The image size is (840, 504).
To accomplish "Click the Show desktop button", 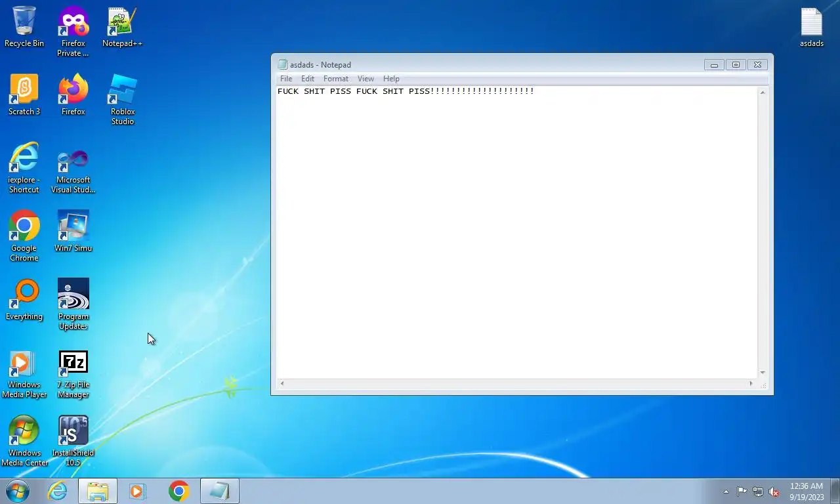I will pos(835,491).
